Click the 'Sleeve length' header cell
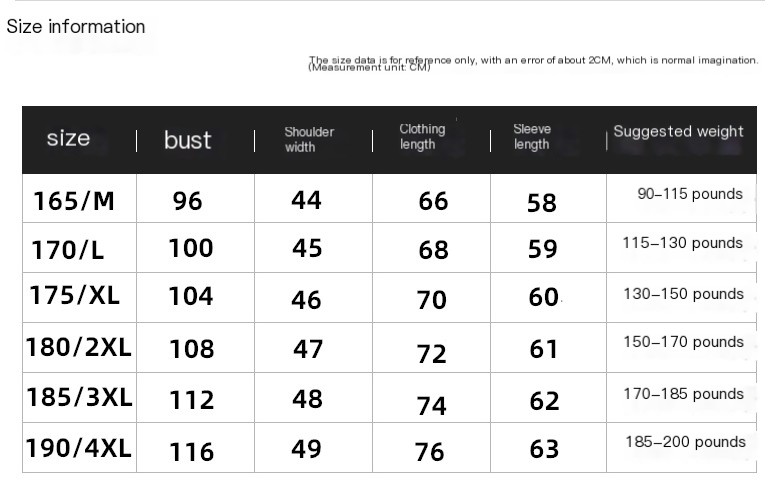The image size is (784, 489). [532, 136]
